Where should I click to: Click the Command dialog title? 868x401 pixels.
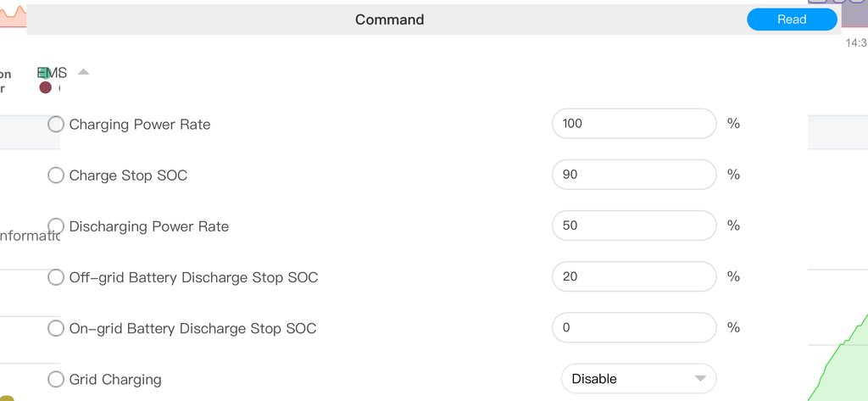pos(389,19)
